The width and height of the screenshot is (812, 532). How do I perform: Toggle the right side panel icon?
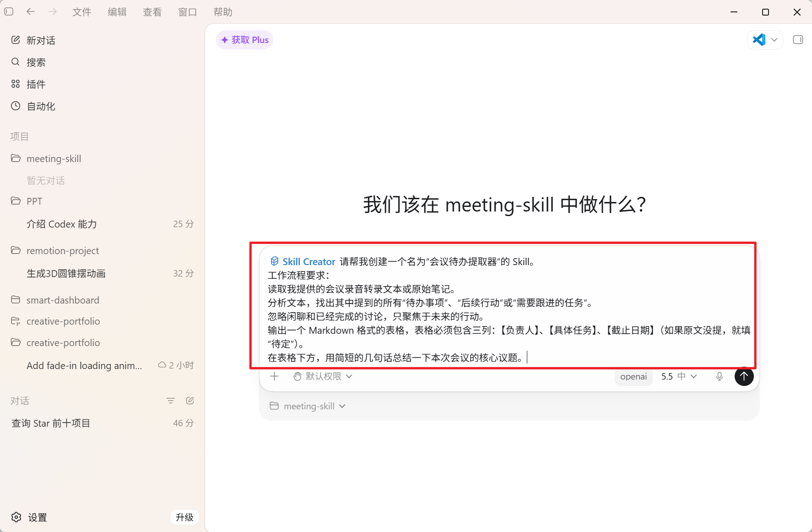pyautogui.click(x=798, y=40)
